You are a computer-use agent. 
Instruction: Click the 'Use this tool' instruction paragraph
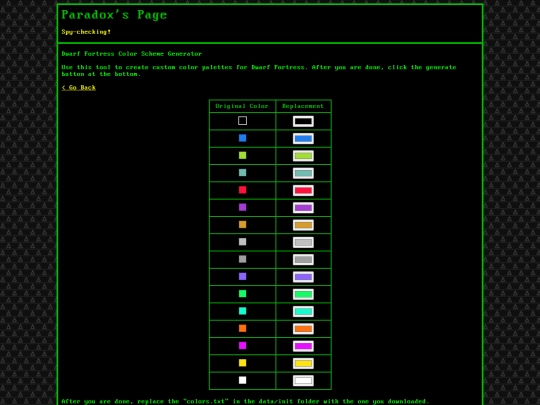(259, 70)
